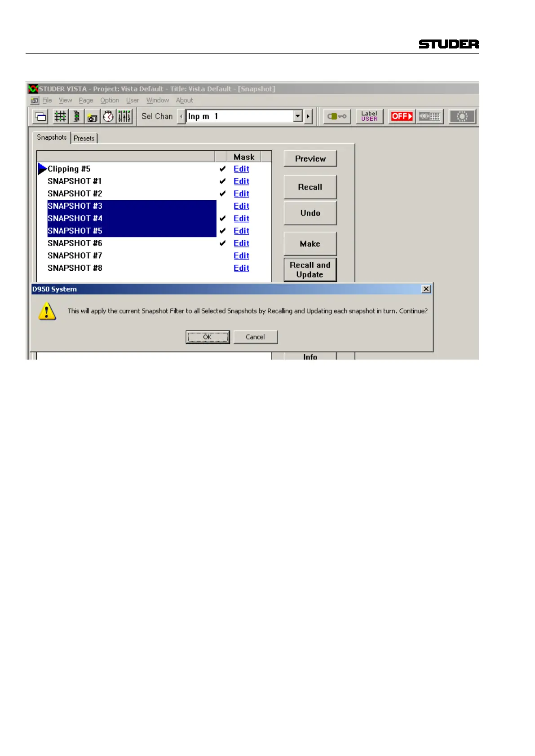
Task: Open the Window menu
Action: click(158, 100)
